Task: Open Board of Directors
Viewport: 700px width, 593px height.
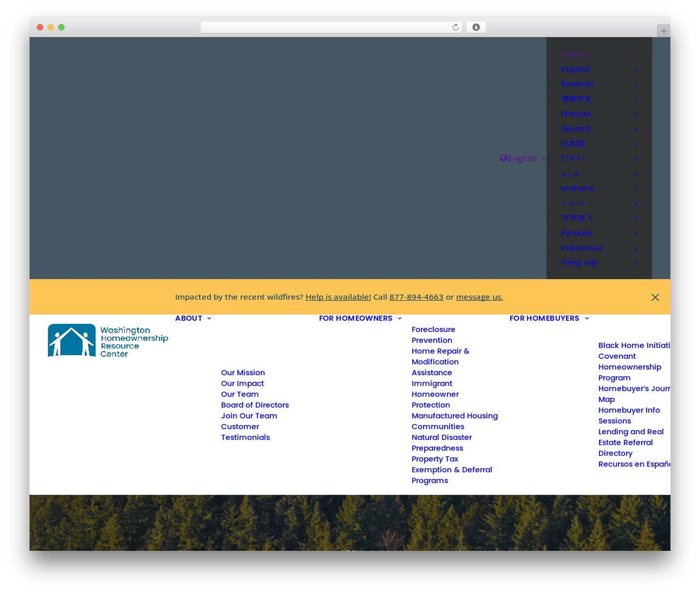Action: click(x=255, y=405)
